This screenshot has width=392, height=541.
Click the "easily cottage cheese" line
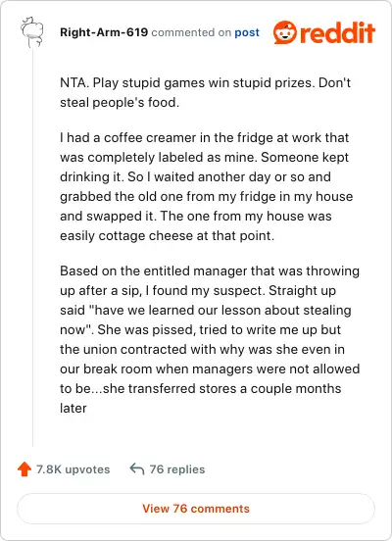click(x=167, y=236)
